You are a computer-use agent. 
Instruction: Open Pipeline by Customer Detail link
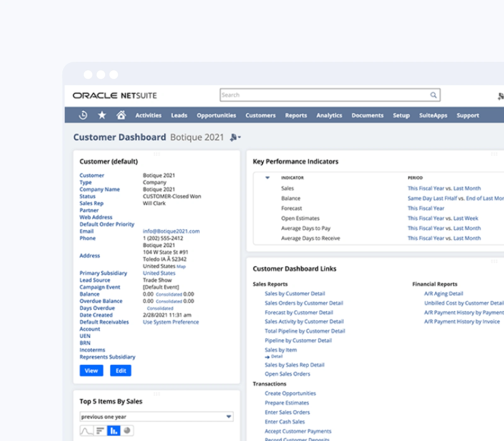(x=298, y=341)
